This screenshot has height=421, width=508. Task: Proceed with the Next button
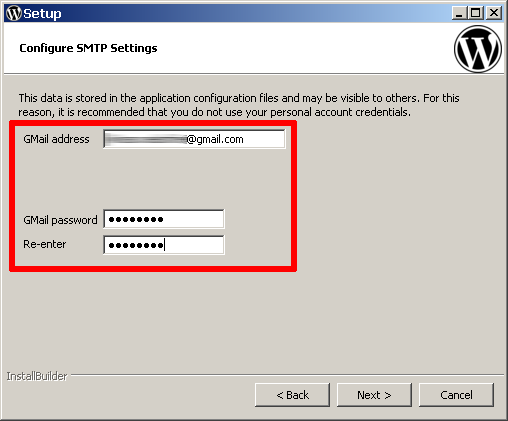374,395
